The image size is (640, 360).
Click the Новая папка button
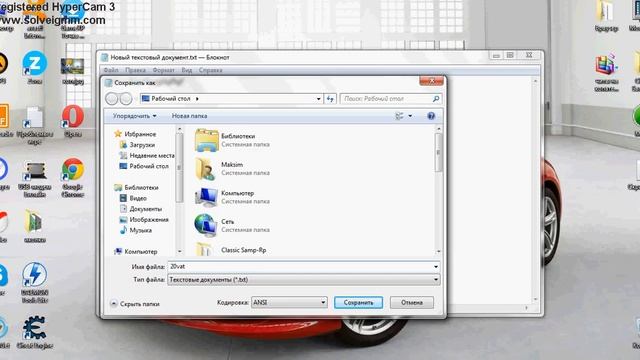tap(189, 116)
